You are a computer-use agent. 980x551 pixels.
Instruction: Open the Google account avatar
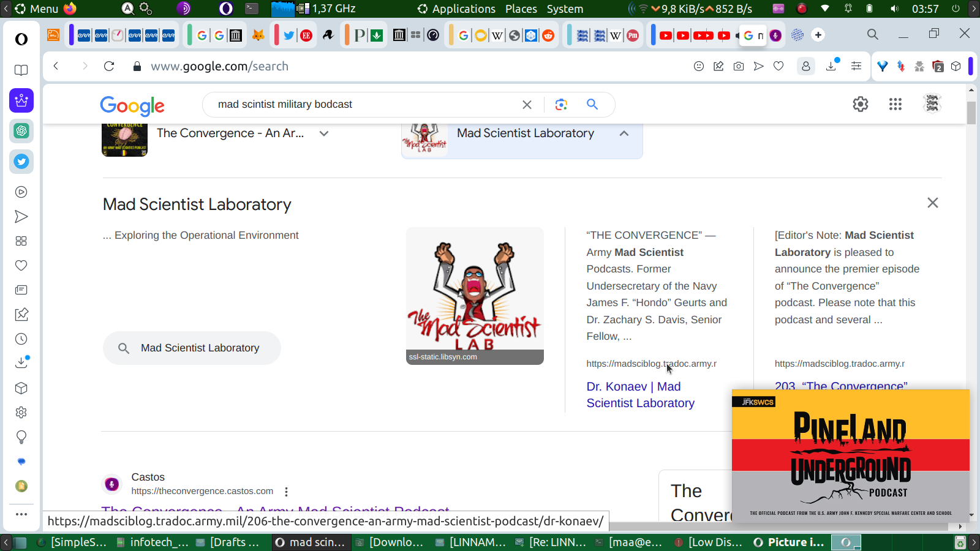pos(932,104)
